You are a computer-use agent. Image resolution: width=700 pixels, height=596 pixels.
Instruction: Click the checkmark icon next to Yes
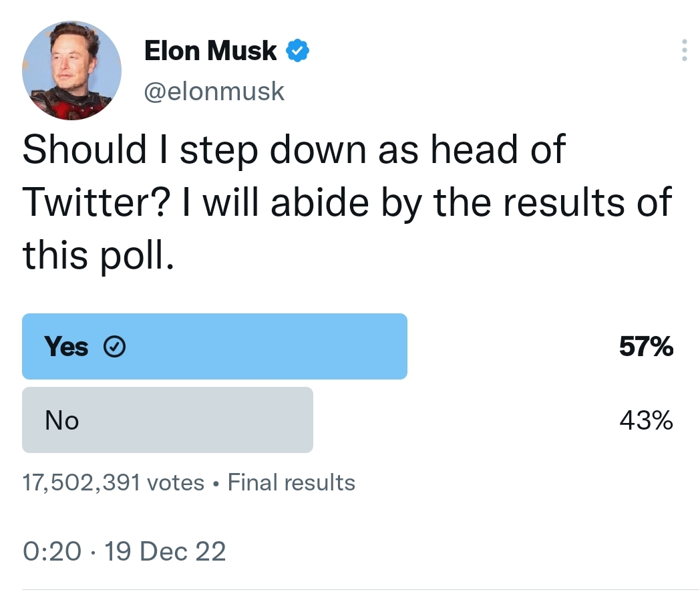point(114,347)
